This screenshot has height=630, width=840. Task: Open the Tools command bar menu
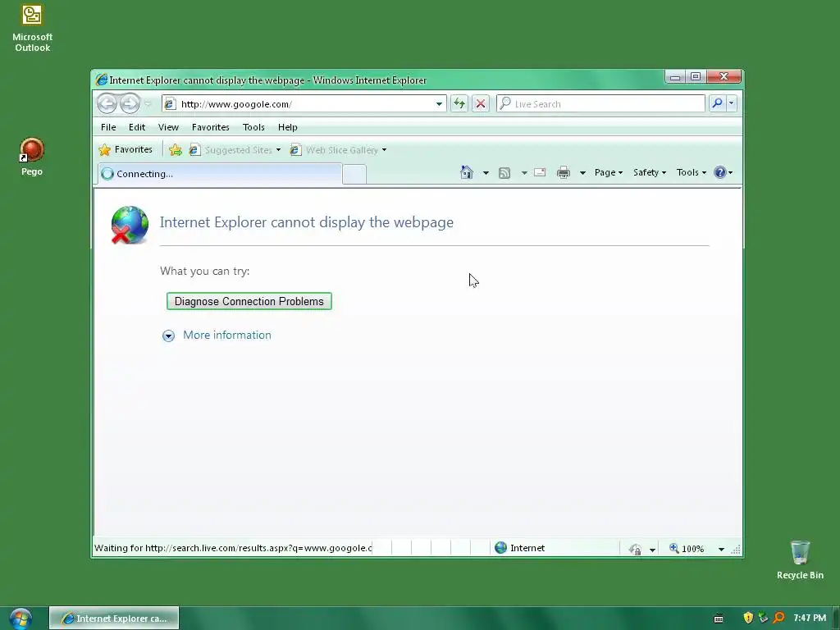(691, 172)
